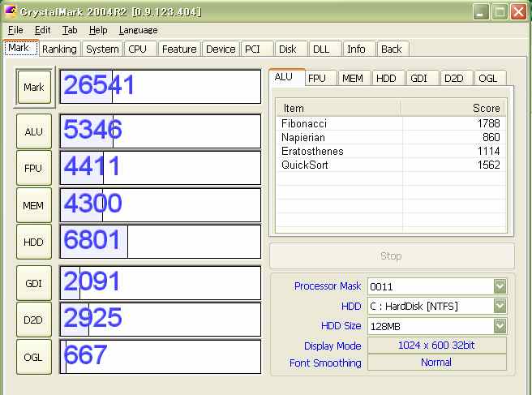Switch to the CPU tab
Screen dimensions: 532x395
click(137, 49)
